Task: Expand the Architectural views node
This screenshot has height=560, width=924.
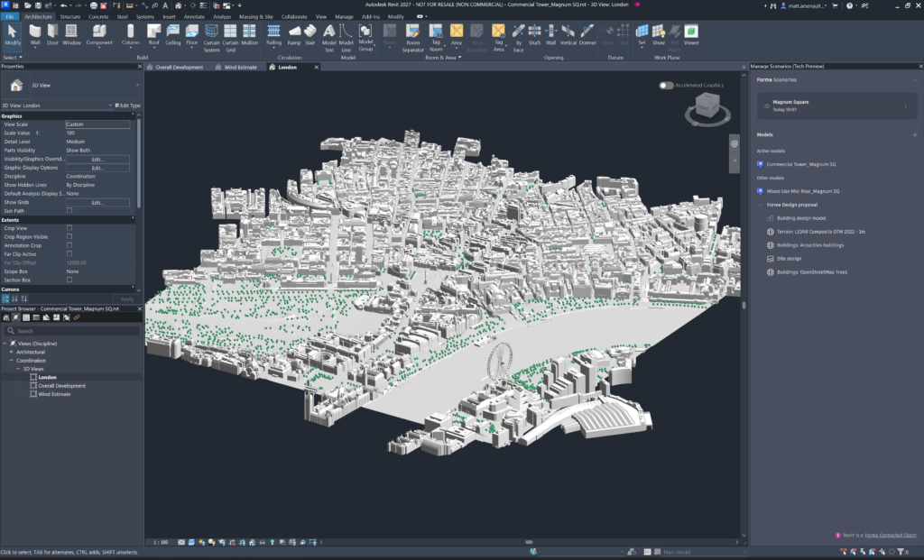Action: click(11, 352)
